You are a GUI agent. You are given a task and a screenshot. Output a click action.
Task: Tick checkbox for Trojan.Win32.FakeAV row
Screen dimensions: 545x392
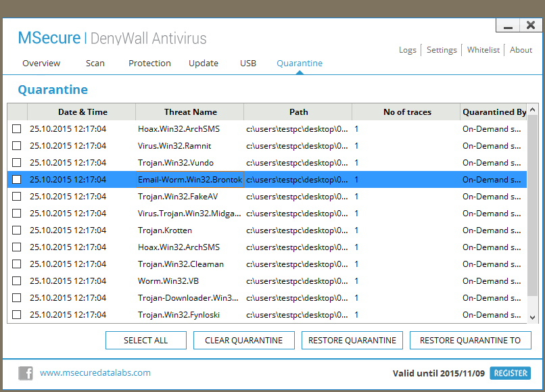[x=17, y=197]
